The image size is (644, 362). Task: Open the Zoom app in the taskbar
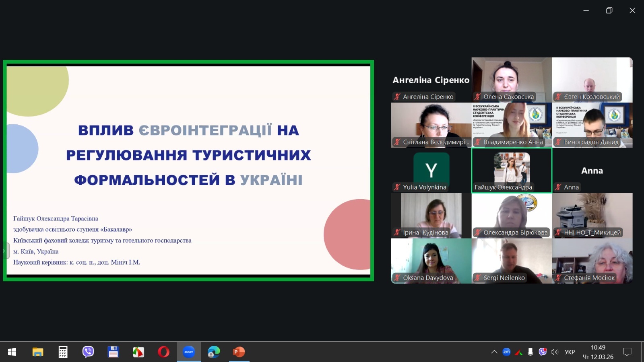pyautogui.click(x=189, y=352)
